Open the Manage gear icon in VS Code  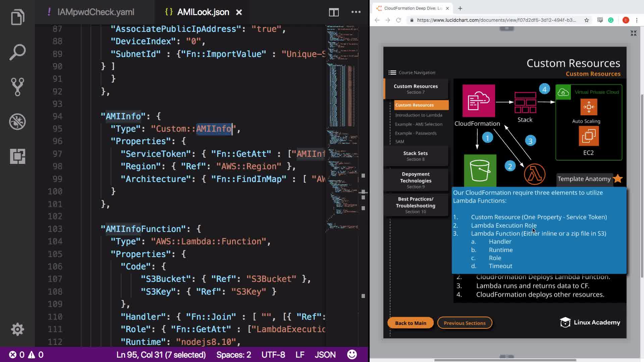[17, 329]
